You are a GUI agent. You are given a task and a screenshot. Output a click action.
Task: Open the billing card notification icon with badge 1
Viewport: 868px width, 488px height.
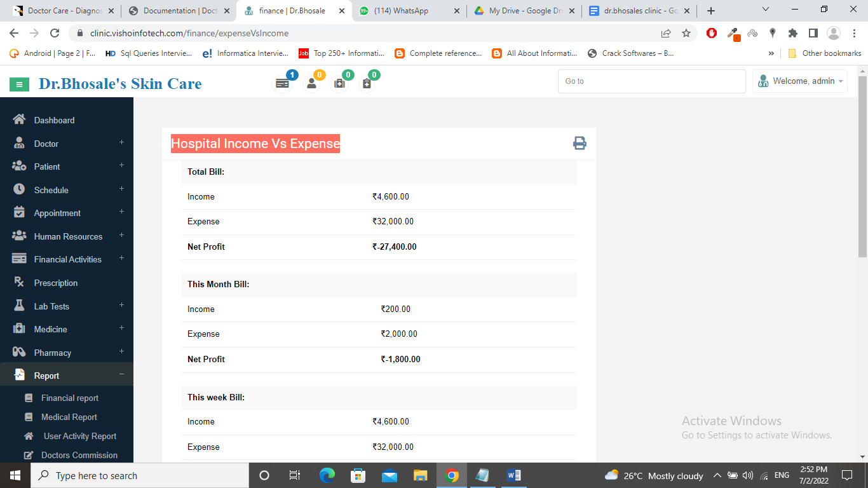[282, 83]
